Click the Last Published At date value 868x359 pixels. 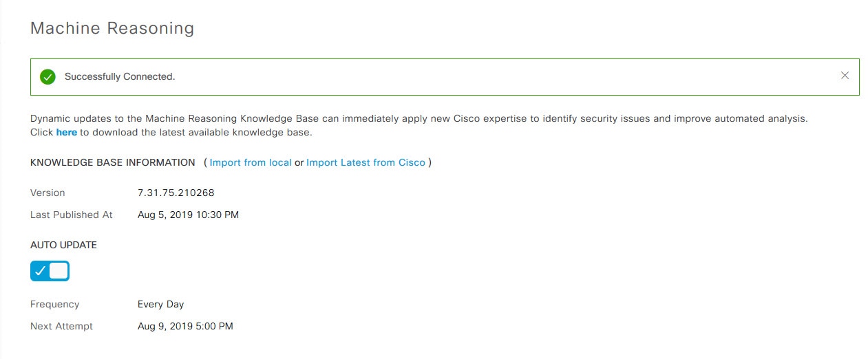point(188,215)
